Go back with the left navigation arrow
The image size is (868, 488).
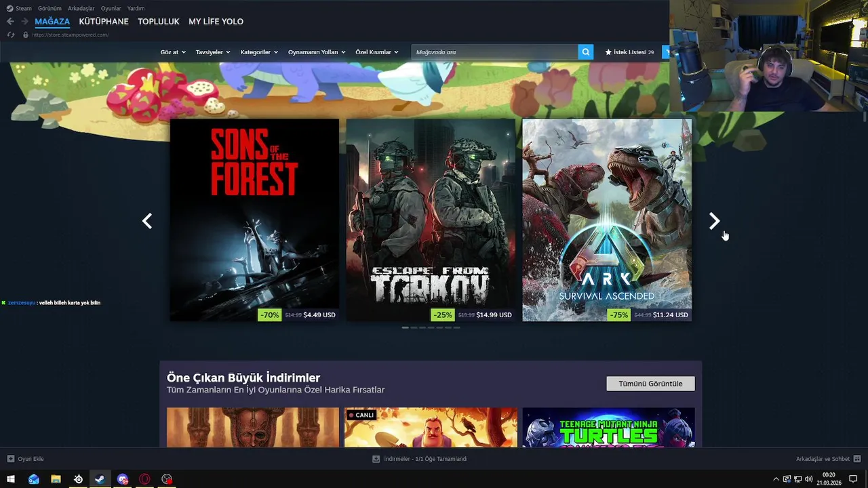point(10,22)
